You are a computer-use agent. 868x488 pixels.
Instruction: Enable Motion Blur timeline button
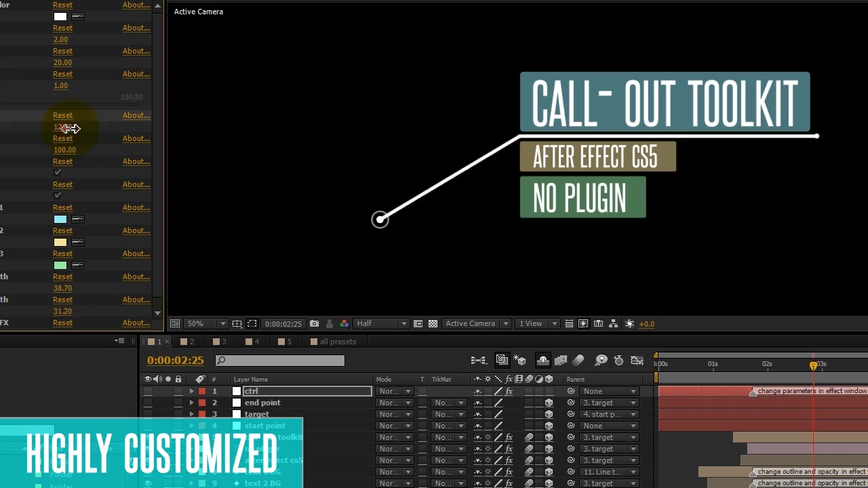(578, 361)
